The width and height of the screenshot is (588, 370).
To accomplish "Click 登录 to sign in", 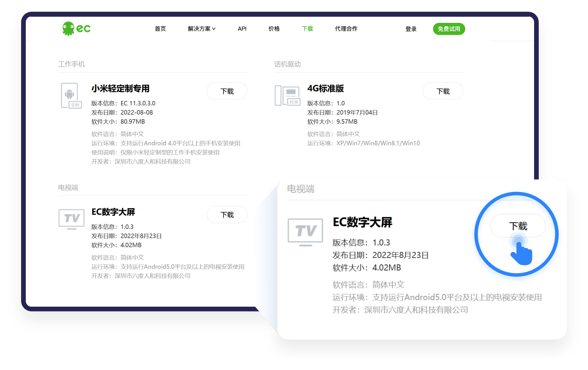I will (411, 29).
